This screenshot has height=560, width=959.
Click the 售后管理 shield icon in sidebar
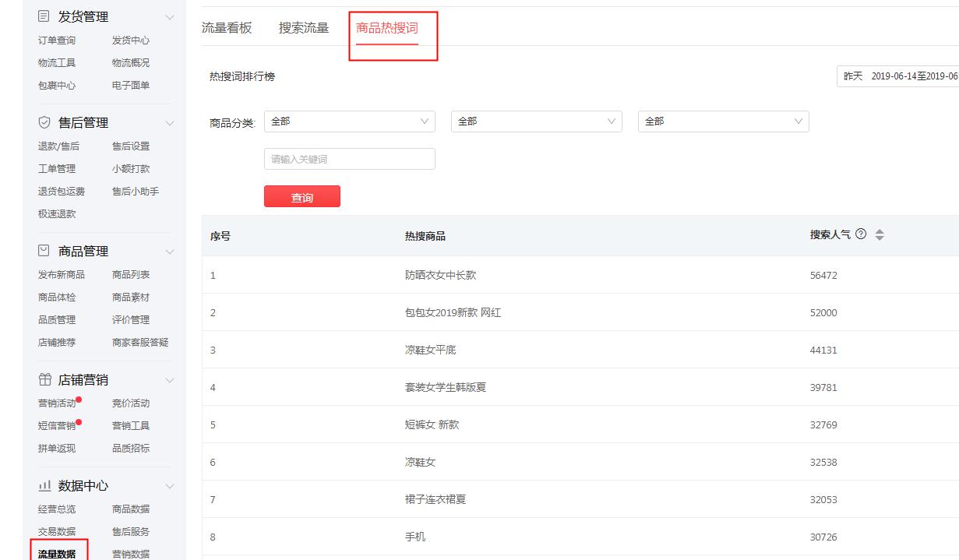pyautogui.click(x=44, y=122)
